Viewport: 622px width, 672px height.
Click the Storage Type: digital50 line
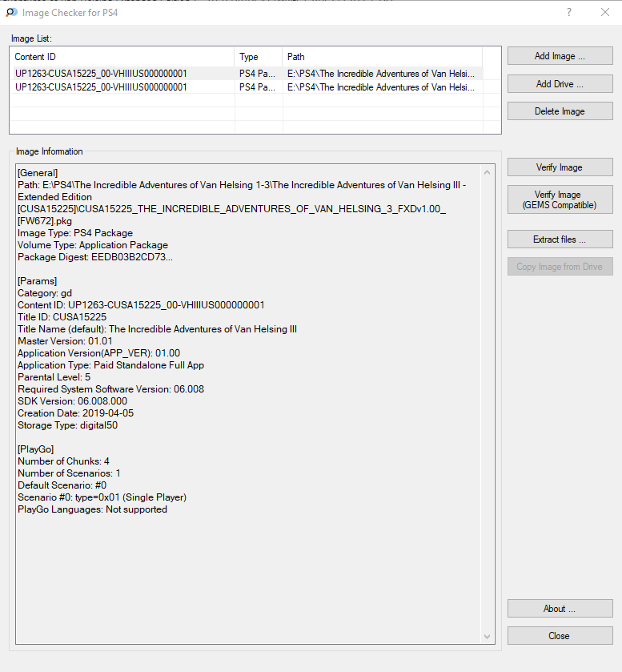[68, 425]
